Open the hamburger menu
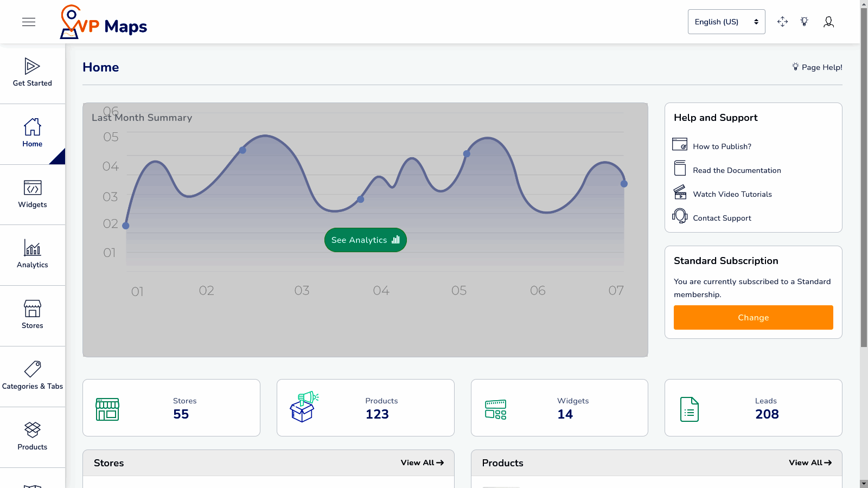This screenshot has width=868, height=488. click(x=28, y=22)
